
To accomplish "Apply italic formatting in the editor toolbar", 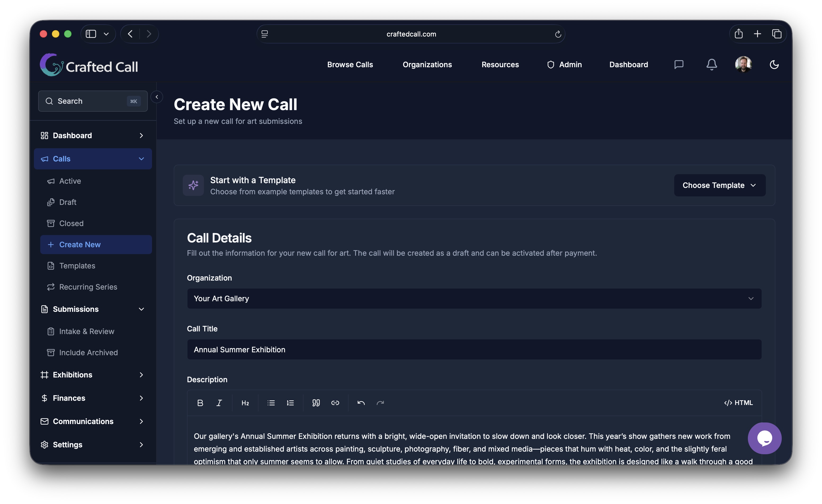I will (219, 403).
